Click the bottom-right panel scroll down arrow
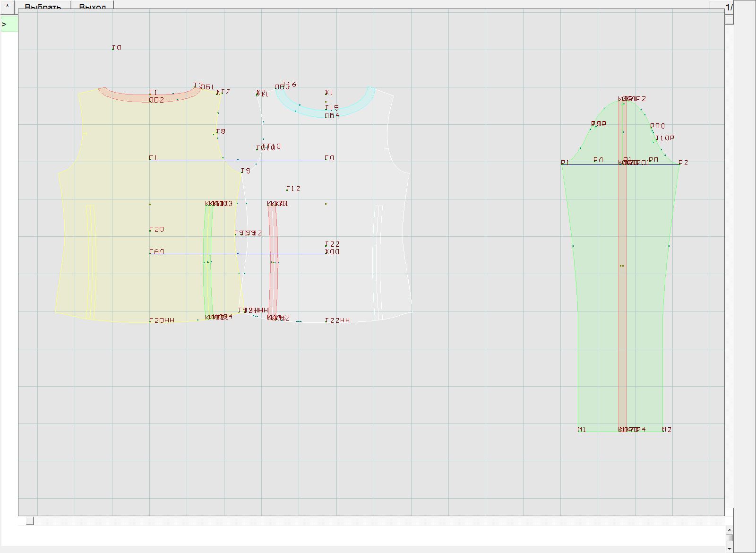The width and height of the screenshot is (756, 553). pyautogui.click(x=729, y=548)
